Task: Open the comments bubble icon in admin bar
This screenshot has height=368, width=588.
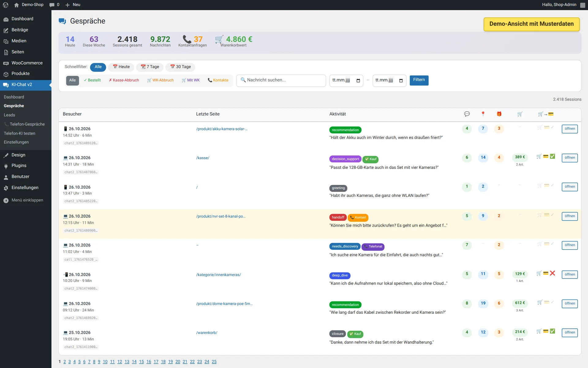Action: coord(52,5)
